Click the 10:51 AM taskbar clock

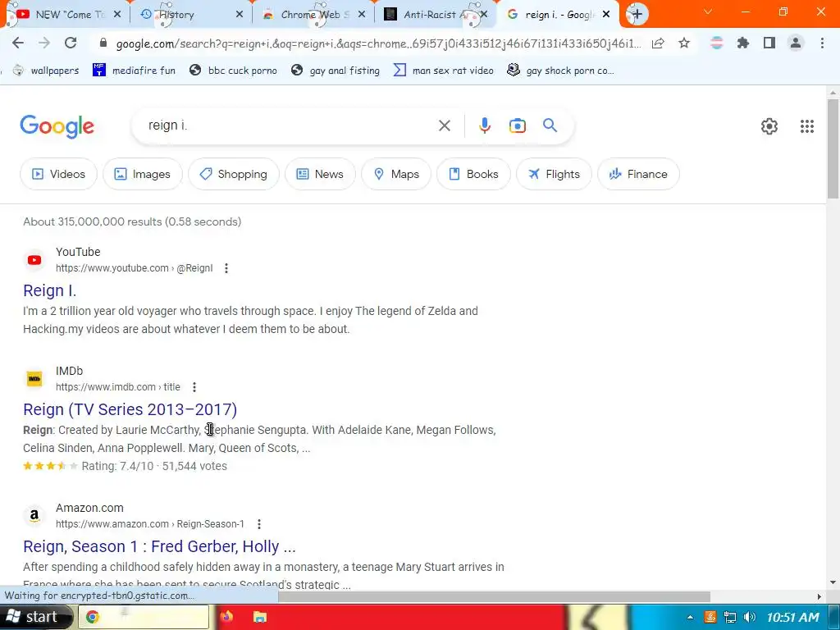tap(793, 617)
